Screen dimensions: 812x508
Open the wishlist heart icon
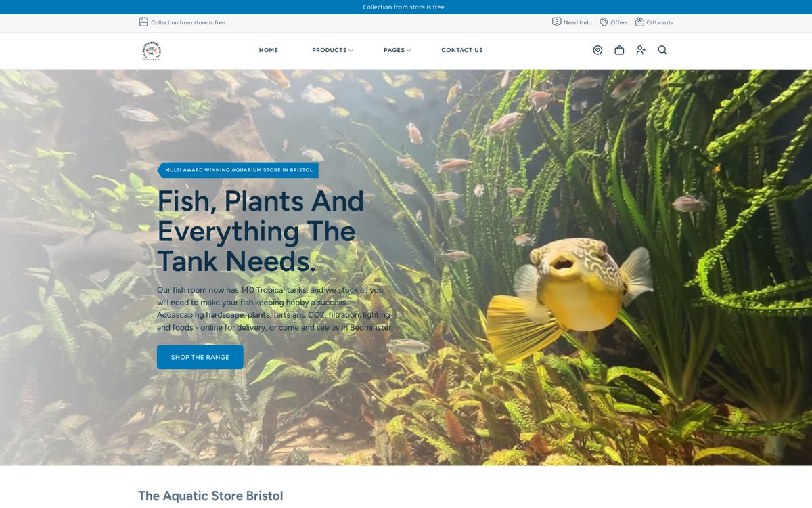[x=597, y=50]
